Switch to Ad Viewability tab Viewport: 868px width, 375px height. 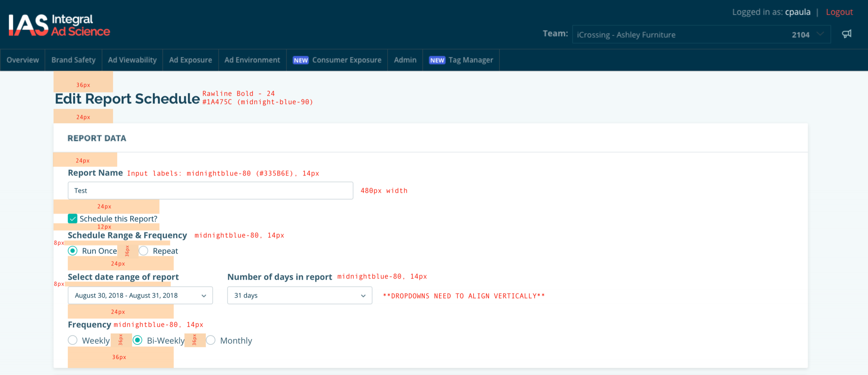[132, 60]
